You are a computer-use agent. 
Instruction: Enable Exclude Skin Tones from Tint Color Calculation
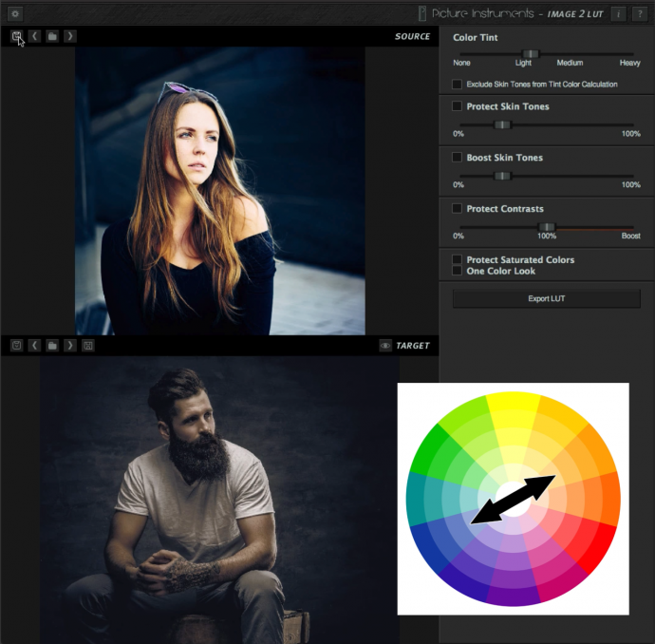[457, 85]
